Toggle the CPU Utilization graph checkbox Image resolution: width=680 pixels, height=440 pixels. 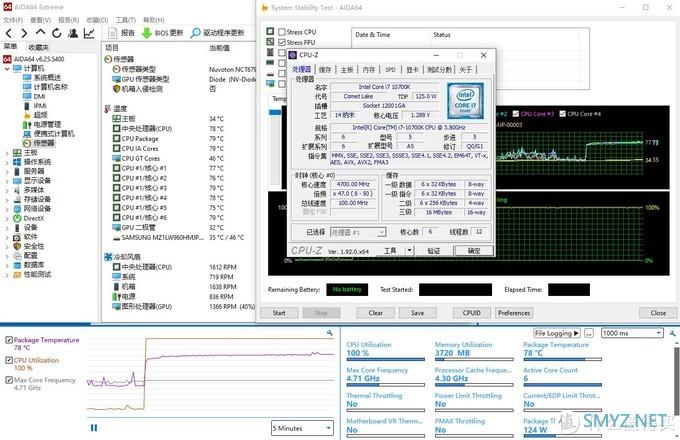click(9, 360)
